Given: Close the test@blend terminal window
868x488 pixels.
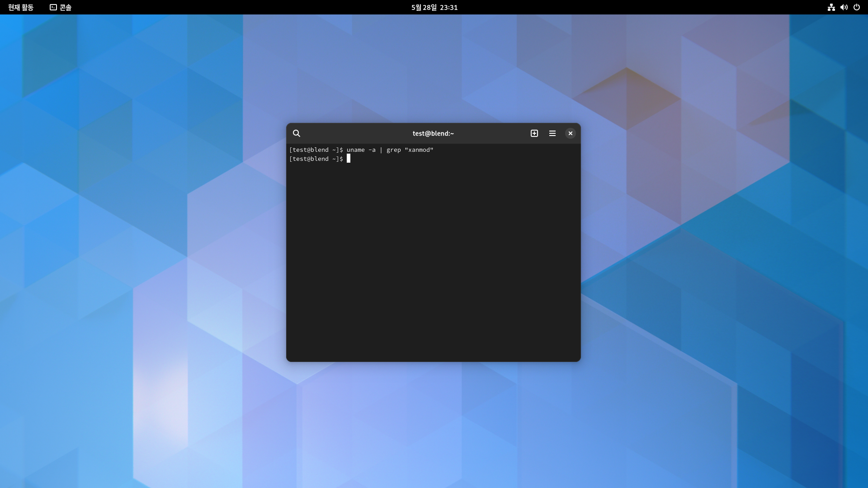Looking at the screenshot, I should 571,133.
